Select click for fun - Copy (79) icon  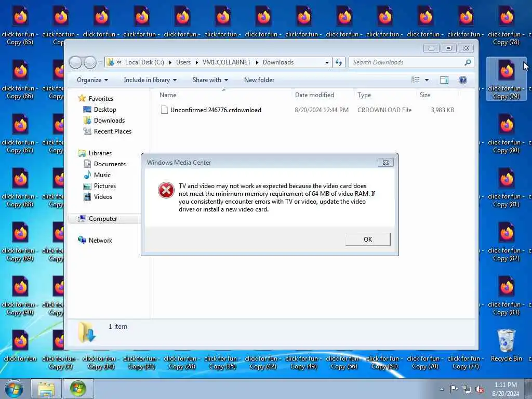click(506, 79)
